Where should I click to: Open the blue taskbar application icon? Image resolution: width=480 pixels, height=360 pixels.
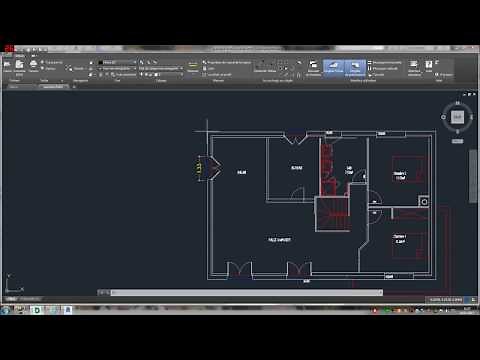click(x=68, y=310)
